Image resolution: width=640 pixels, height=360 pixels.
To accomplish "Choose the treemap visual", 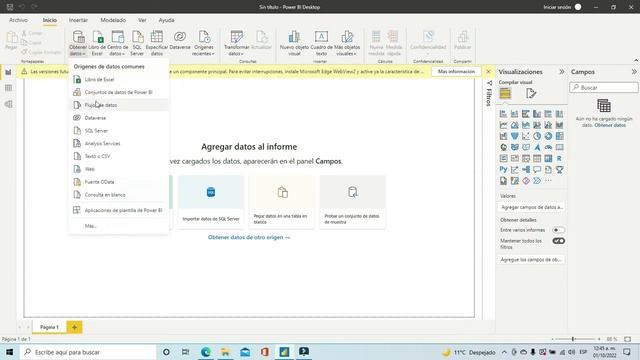I will (559, 136).
